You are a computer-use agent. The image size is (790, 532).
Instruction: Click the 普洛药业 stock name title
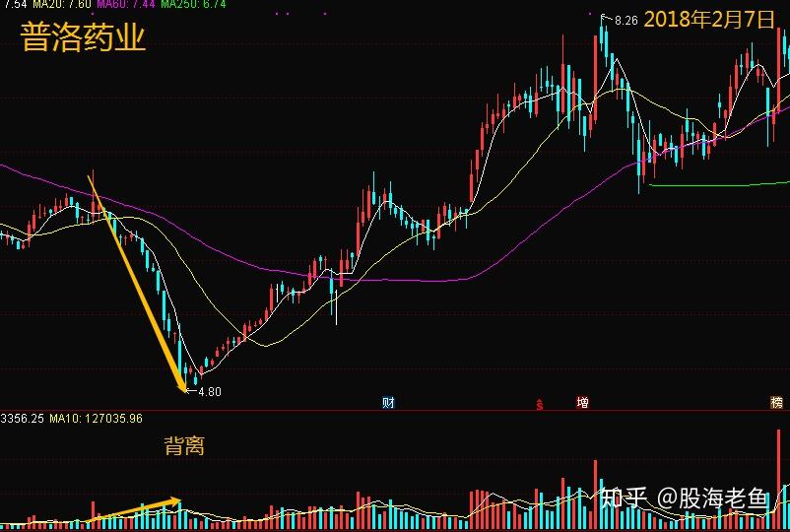83,36
